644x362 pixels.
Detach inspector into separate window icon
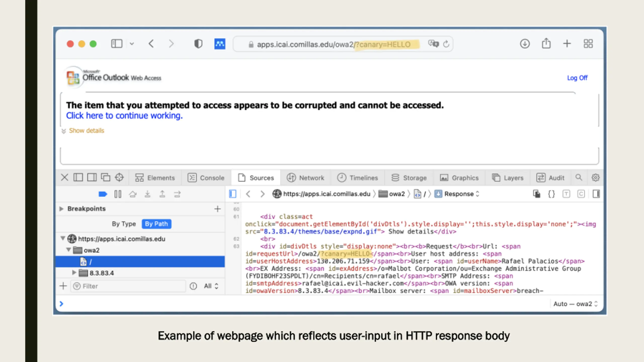click(105, 177)
